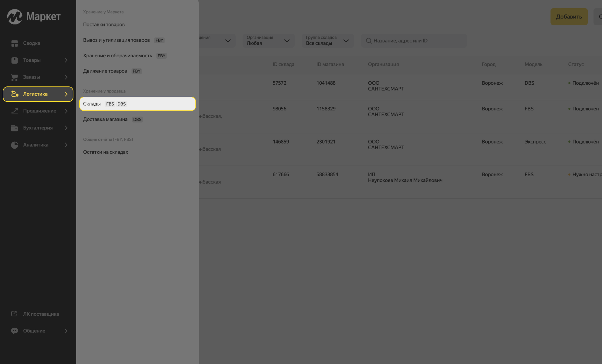The width and height of the screenshot is (602, 364).
Task: Click Поставки товаров menu item
Action: coord(104,24)
